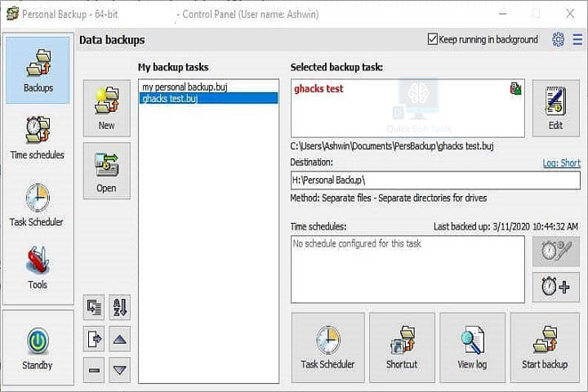Image resolution: width=588 pixels, height=392 pixels.
Task: View log of the backup
Action: [472, 348]
